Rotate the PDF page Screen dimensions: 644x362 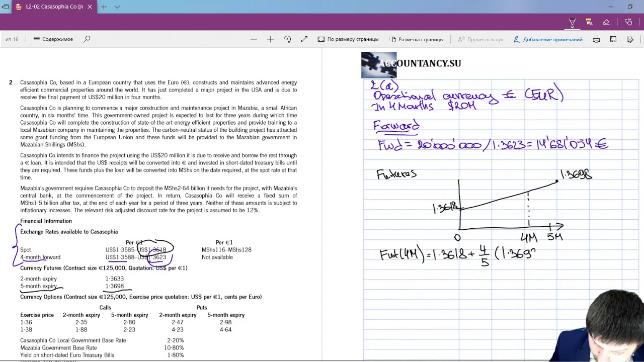click(287, 39)
